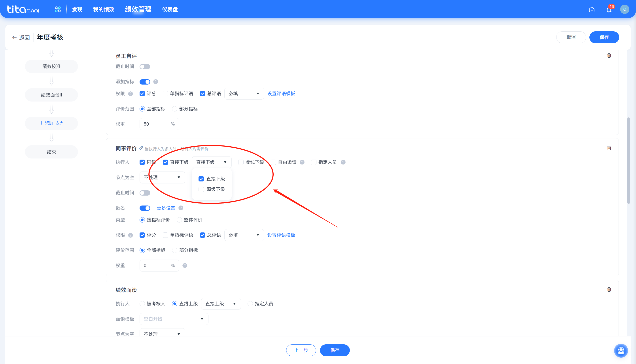Open help icon next to 添加指标 toggle
636x364 pixels.
tap(155, 82)
